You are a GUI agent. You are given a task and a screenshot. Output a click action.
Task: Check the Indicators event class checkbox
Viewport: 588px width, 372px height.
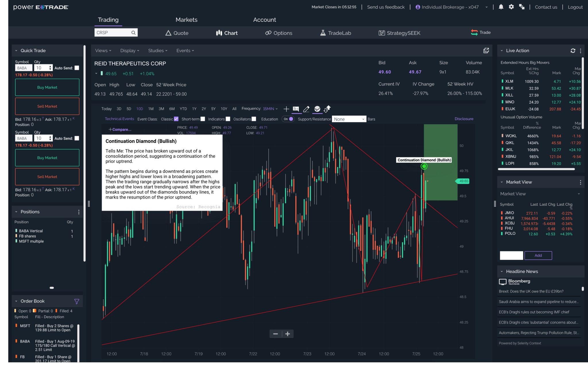click(228, 119)
